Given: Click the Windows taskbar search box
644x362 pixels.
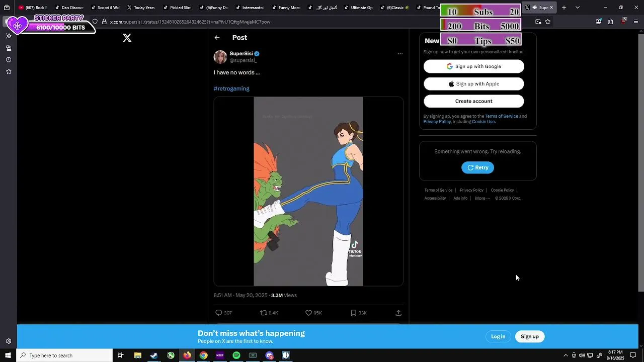Looking at the screenshot, I should click(x=65, y=355).
